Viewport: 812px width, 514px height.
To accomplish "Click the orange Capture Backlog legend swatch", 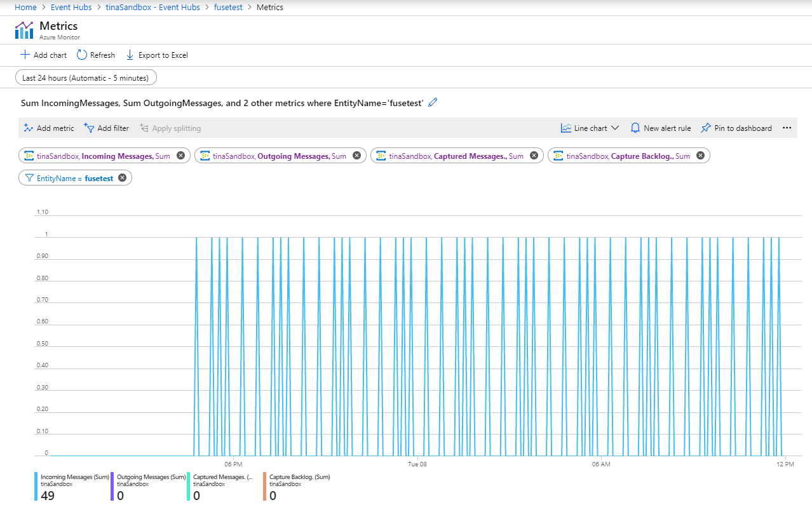I will coord(265,487).
